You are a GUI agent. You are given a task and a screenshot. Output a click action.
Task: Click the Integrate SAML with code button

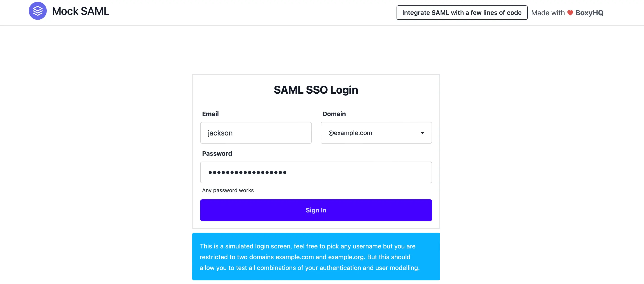461,12
